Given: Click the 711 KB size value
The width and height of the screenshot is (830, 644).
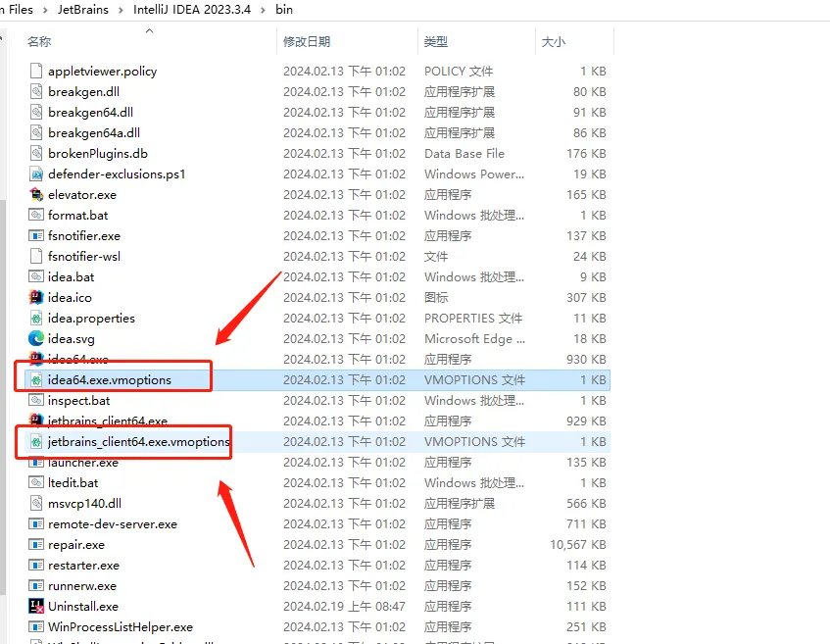Looking at the screenshot, I should coord(587,524).
